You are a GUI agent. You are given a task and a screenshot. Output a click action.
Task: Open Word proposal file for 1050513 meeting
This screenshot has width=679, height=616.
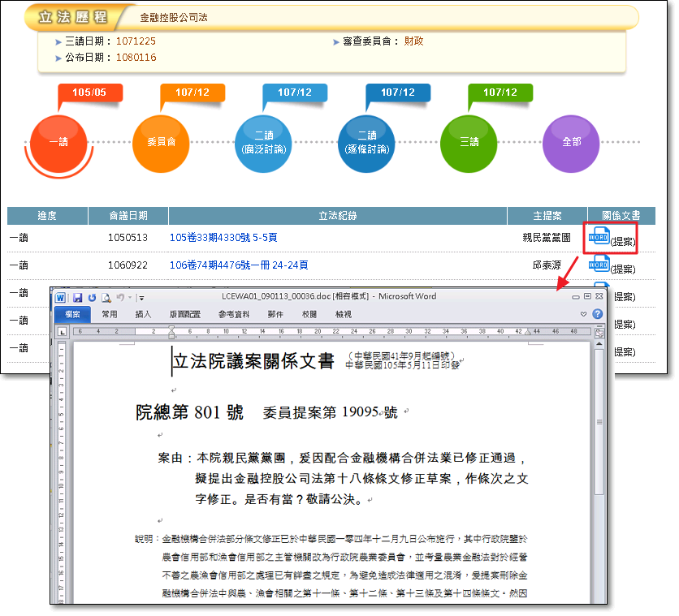pyautogui.click(x=599, y=236)
